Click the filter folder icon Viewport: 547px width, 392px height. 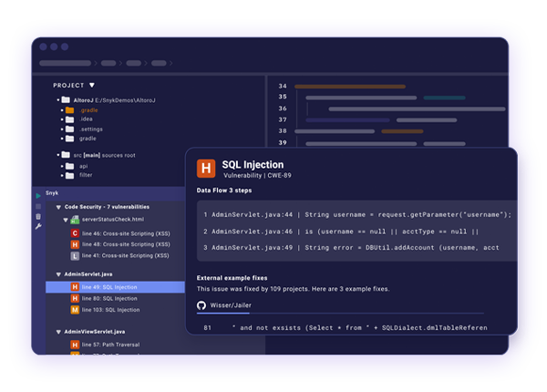(x=70, y=175)
